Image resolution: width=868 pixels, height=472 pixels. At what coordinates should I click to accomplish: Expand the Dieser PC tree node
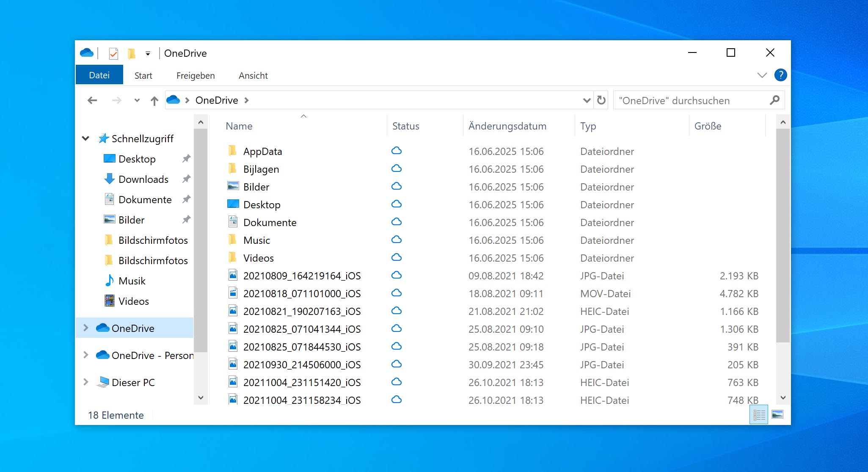(x=86, y=382)
